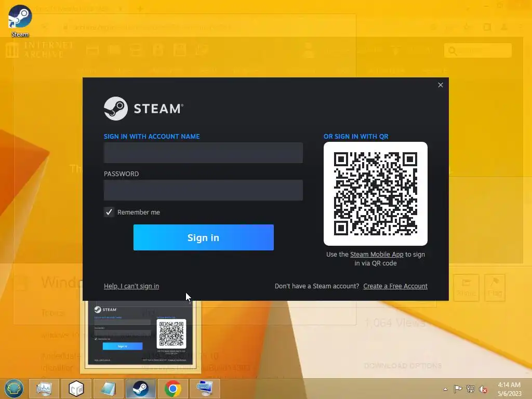The width and height of the screenshot is (532, 399).
Task: Click the blue Sign in button
Action: pos(204,237)
